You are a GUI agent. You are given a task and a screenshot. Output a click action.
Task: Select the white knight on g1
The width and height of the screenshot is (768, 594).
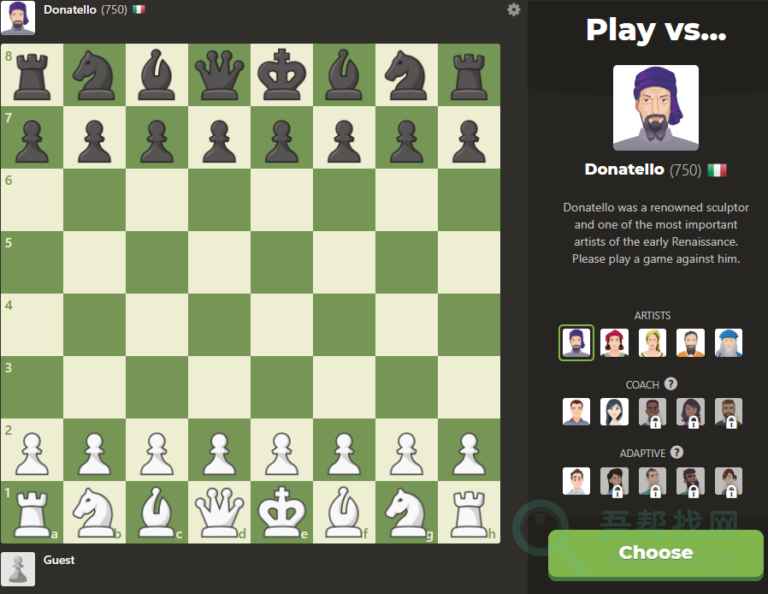tap(407, 512)
